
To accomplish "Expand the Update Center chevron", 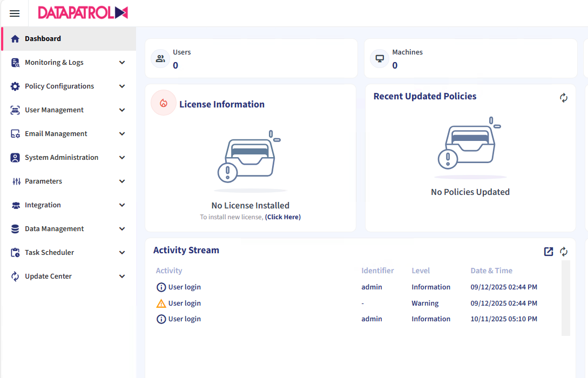I will [122, 276].
